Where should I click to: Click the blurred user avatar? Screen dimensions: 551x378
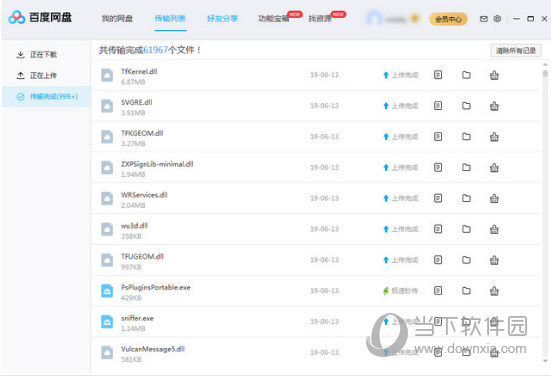click(374, 19)
